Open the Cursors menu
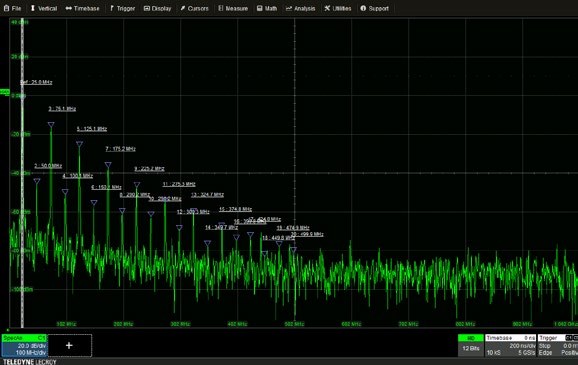The image size is (578, 365). tap(195, 8)
